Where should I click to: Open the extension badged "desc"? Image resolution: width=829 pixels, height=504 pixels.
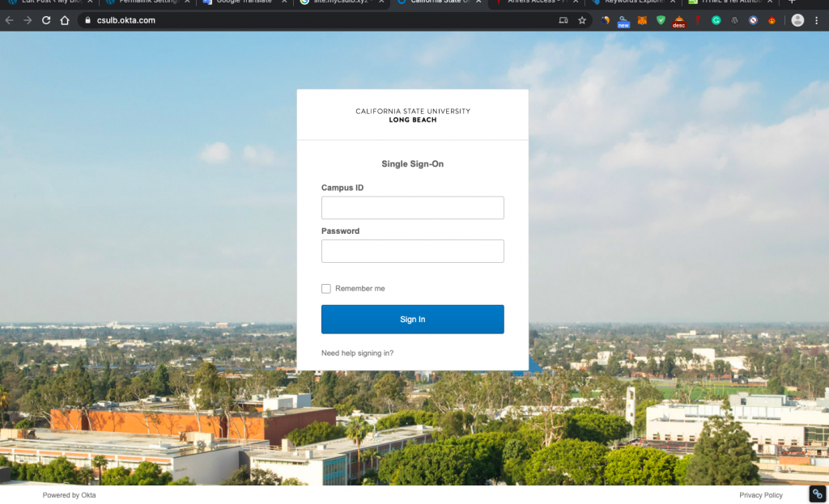tap(679, 22)
